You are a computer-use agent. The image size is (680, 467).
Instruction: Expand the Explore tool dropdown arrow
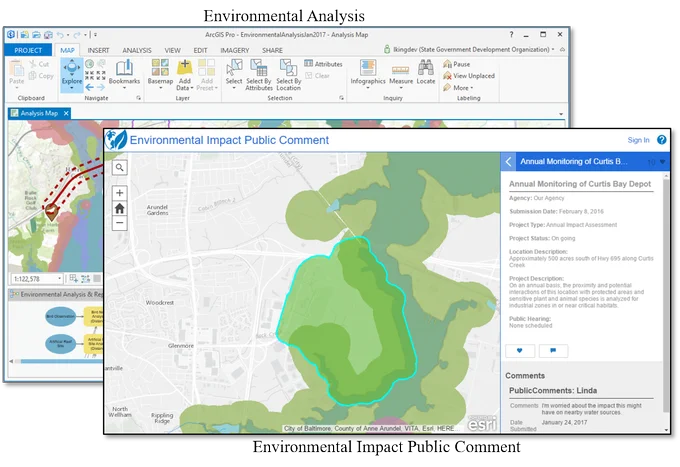pos(72,88)
